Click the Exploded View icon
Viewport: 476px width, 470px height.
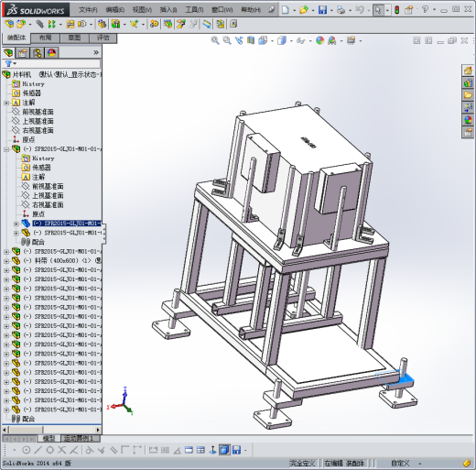click(x=181, y=24)
